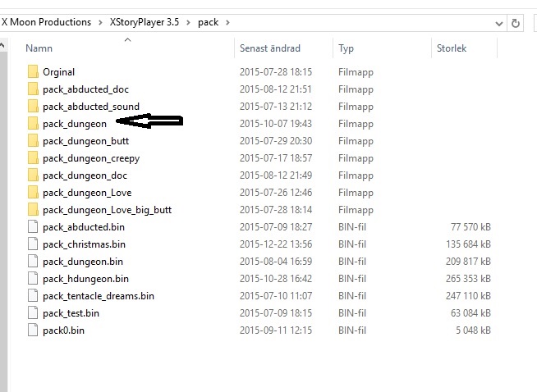Click the navigation pane scroll up arrow
Image resolution: width=537 pixels, height=392 pixels.
point(2,45)
